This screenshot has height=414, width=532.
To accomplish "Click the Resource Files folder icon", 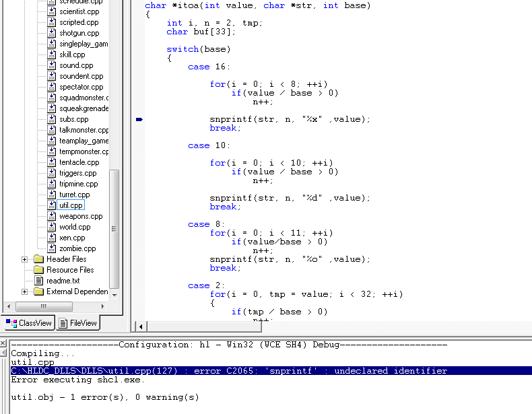I will [x=38, y=270].
